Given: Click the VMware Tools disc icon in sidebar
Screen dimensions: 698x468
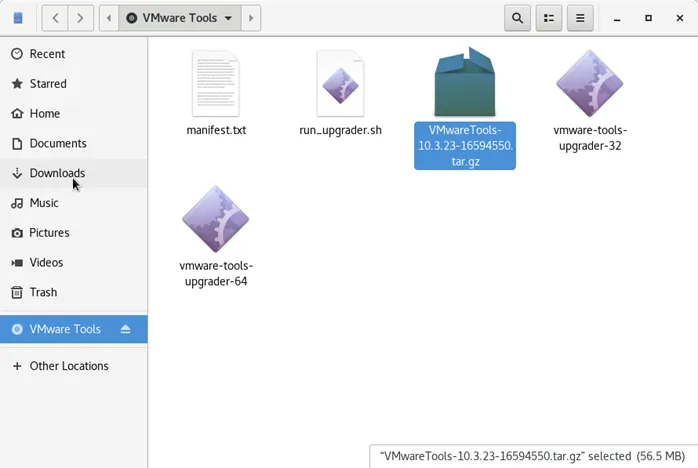Looking at the screenshot, I should tap(17, 329).
